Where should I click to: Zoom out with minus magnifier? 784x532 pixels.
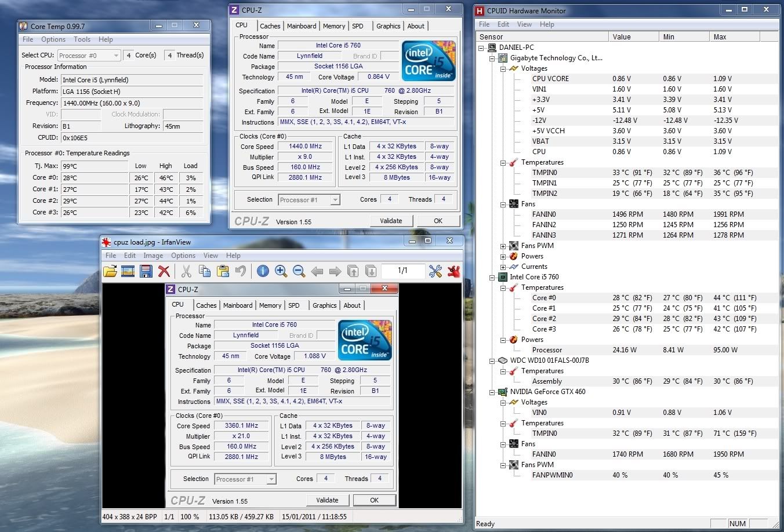coord(299,271)
